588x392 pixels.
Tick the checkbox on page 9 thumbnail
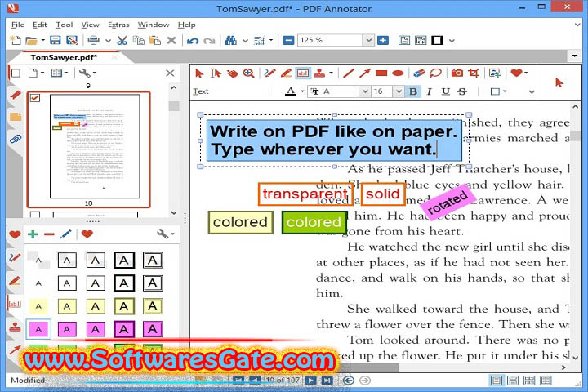point(35,98)
